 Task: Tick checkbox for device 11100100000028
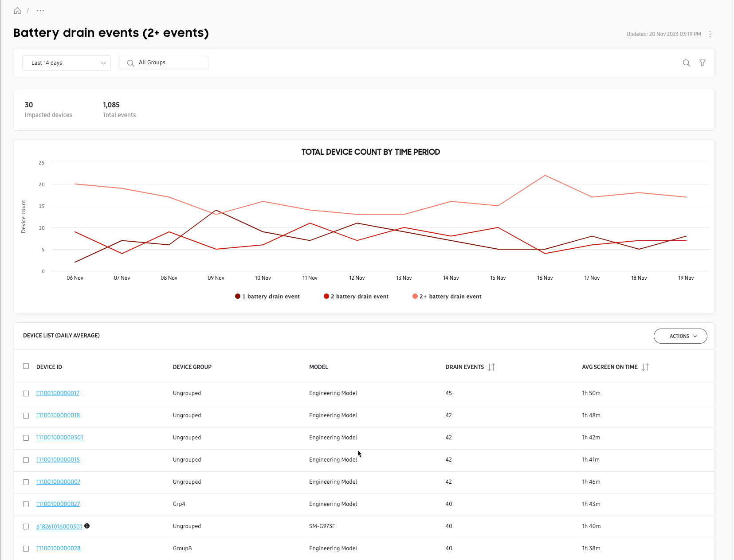26,549
